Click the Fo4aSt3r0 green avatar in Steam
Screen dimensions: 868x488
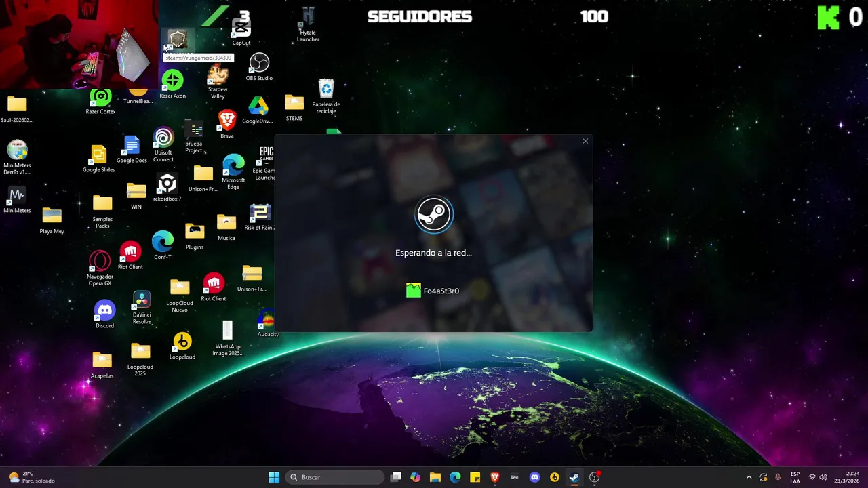(x=414, y=291)
